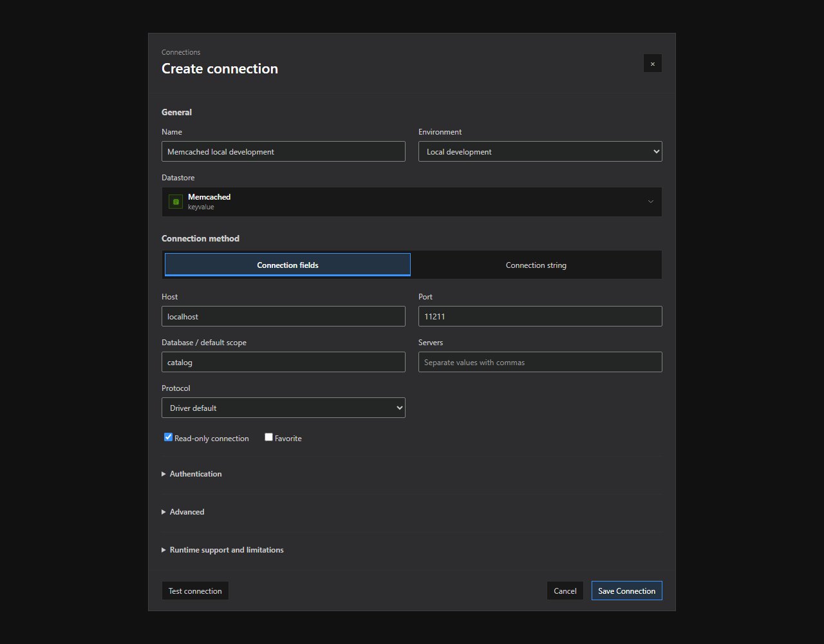Expand the Authentication section
This screenshot has height=644, width=824.
click(x=192, y=474)
